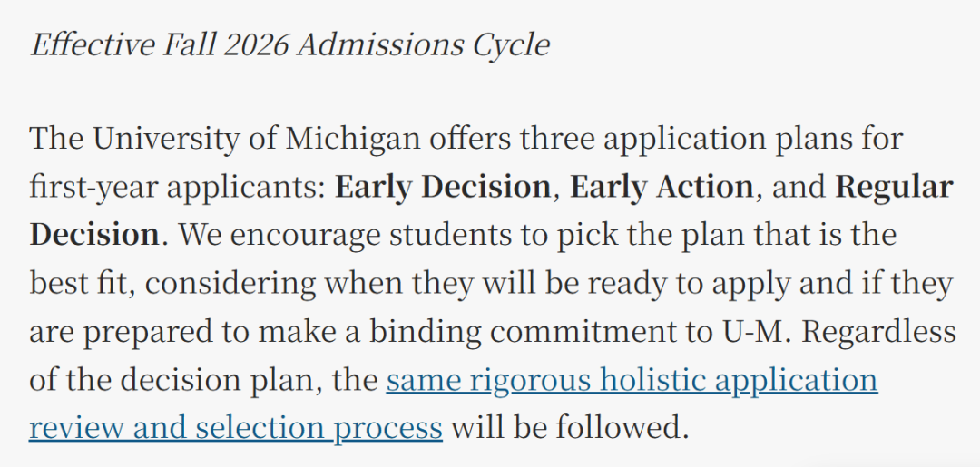Open the "same rigorous holistic application" link
Viewport: 980px width, 467px height.
(x=632, y=380)
